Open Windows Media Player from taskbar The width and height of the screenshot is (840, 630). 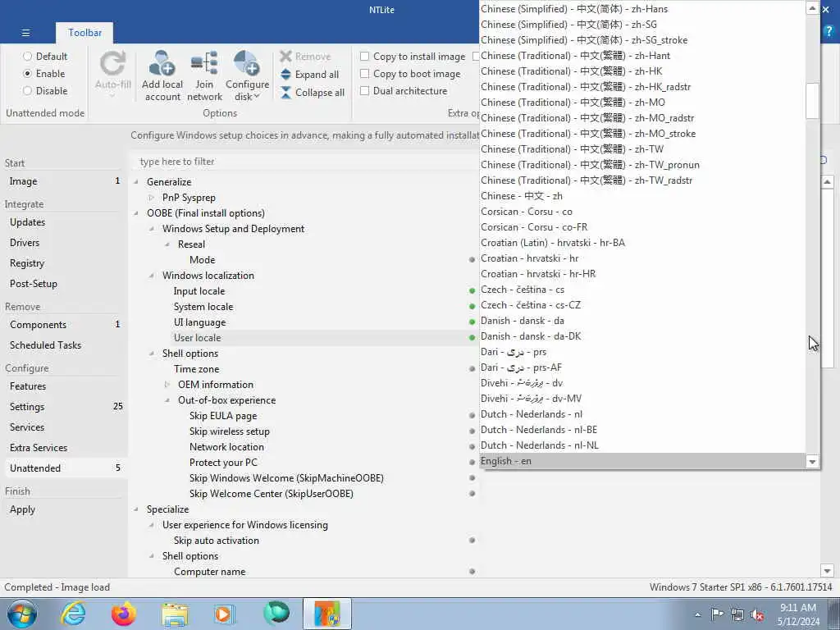tap(224, 614)
